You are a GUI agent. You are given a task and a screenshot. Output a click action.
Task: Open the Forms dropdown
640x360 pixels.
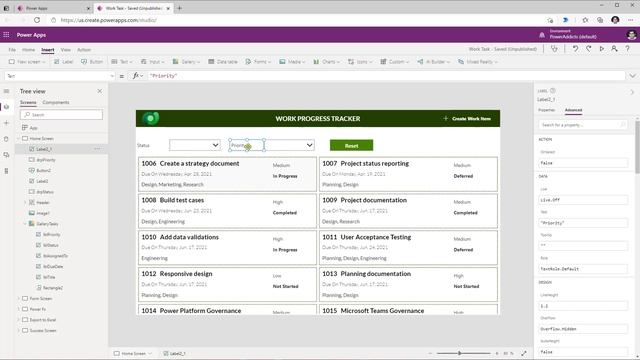[x=258, y=62]
